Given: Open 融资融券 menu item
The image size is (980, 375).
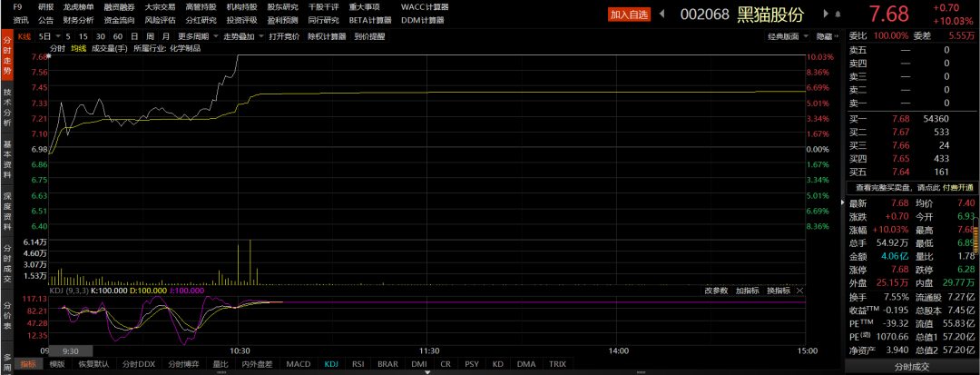Looking at the screenshot, I should pyautogui.click(x=120, y=7).
